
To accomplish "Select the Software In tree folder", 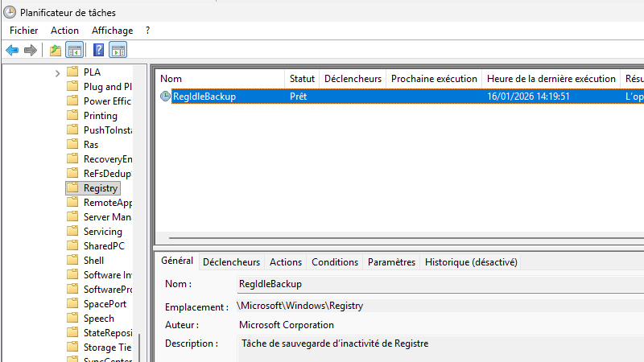I will [108, 274].
